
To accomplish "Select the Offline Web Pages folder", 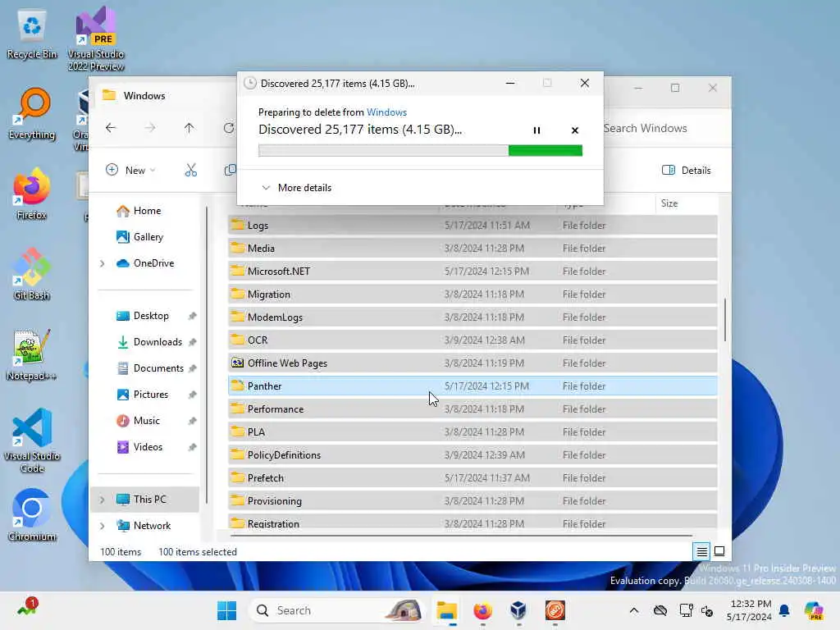I will click(x=472, y=363).
